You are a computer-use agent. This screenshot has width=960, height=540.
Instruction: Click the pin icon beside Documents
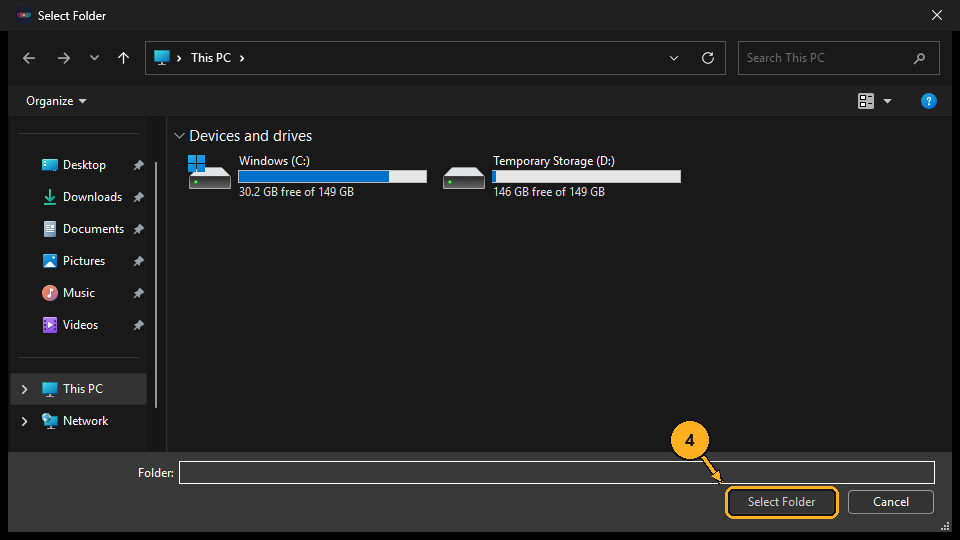pos(138,229)
